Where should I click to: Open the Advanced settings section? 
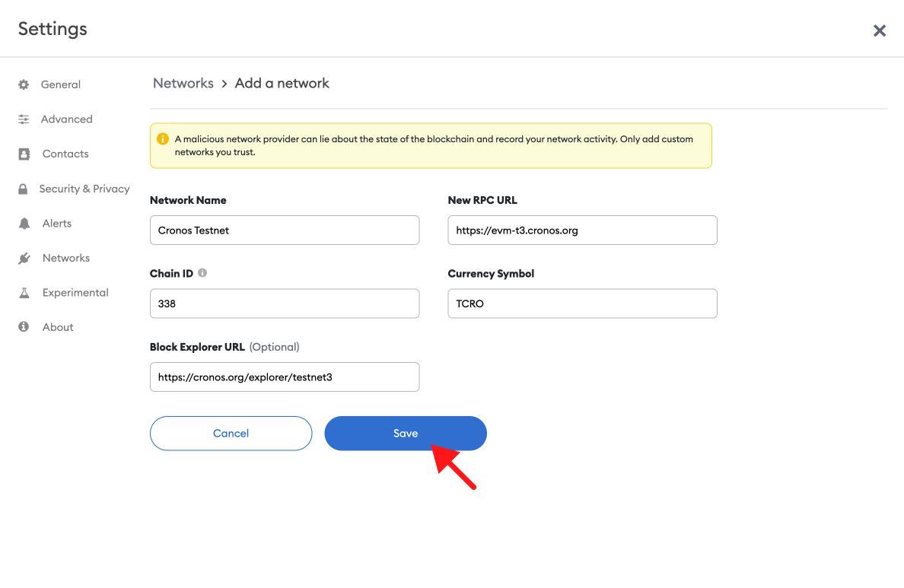click(67, 119)
